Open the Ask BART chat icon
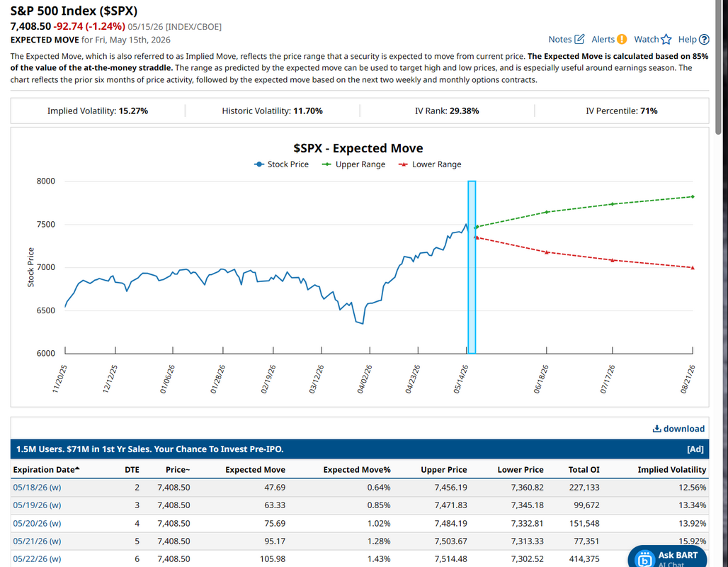 644,558
